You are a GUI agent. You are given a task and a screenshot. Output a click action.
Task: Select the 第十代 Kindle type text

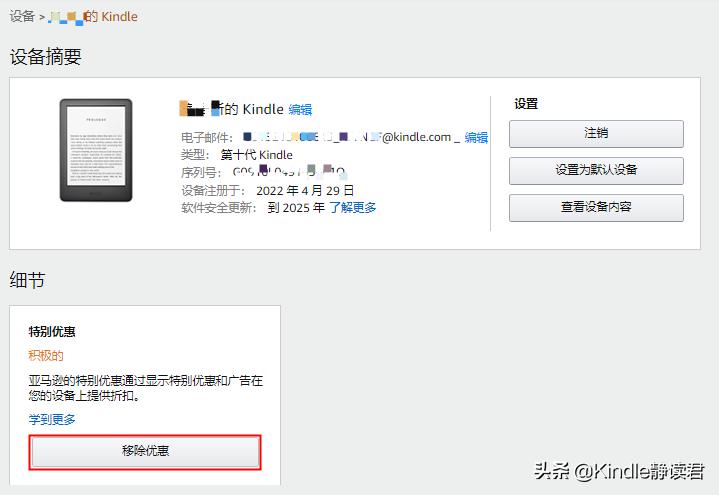pyautogui.click(x=256, y=155)
